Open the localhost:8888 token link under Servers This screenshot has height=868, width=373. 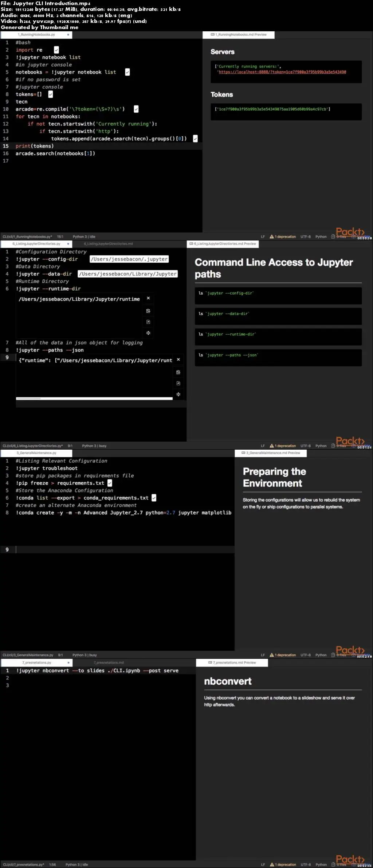[x=282, y=72]
